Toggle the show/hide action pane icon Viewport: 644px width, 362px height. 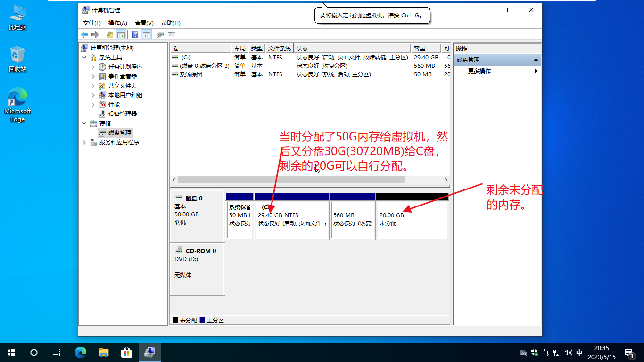point(146,34)
